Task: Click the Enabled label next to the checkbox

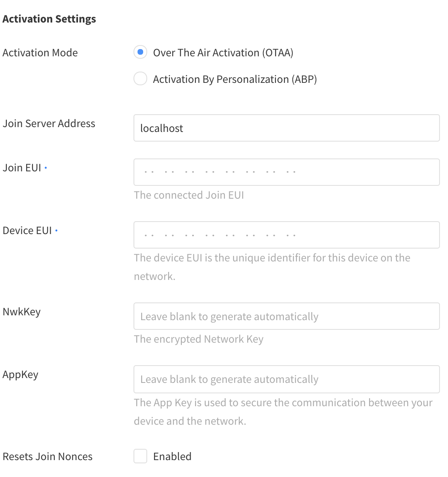Action: click(172, 456)
